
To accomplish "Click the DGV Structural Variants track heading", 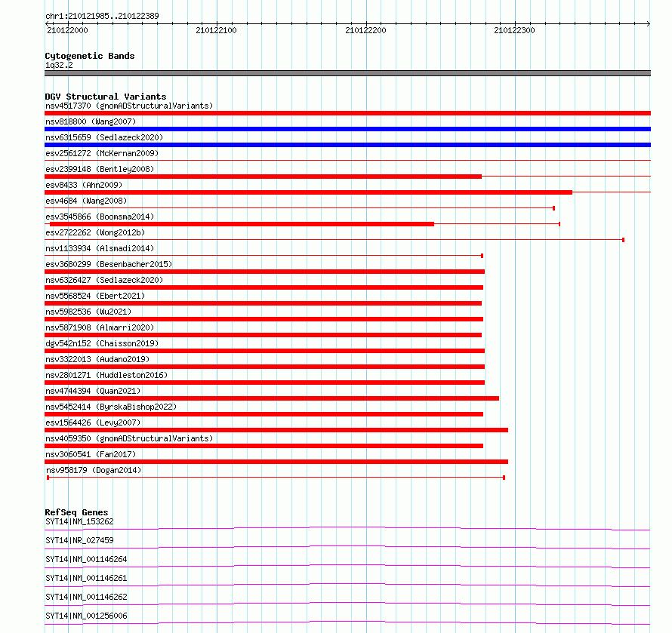I will (x=106, y=97).
